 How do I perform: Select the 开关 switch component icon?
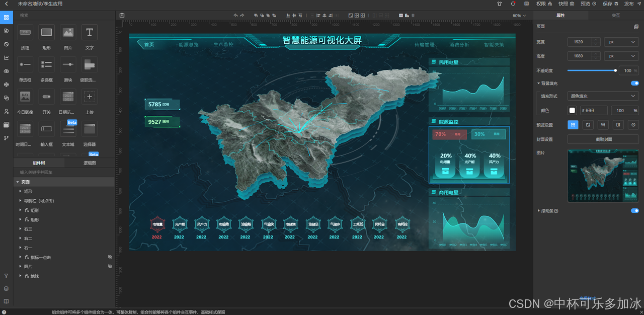[47, 97]
